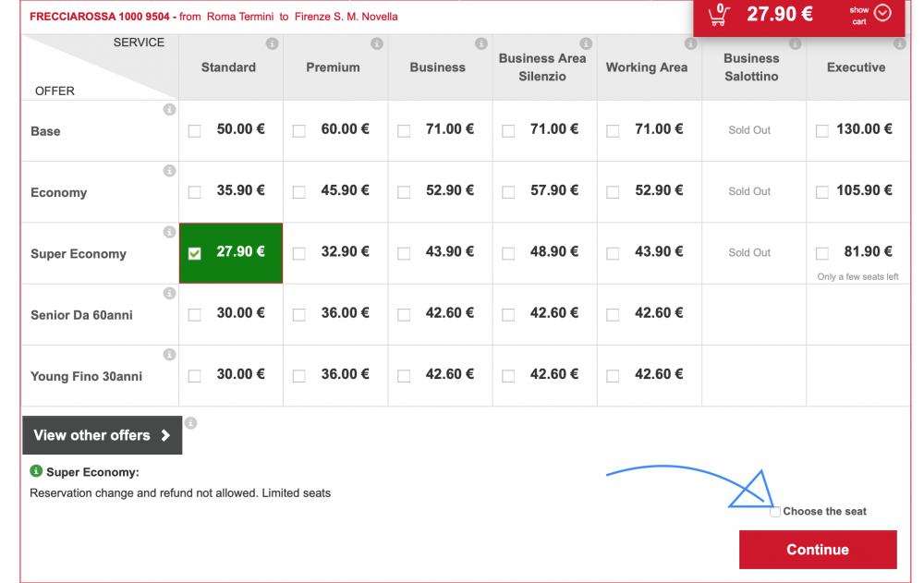Select Economy Working Area at 52.90 €
924x583 pixels.
[613, 192]
